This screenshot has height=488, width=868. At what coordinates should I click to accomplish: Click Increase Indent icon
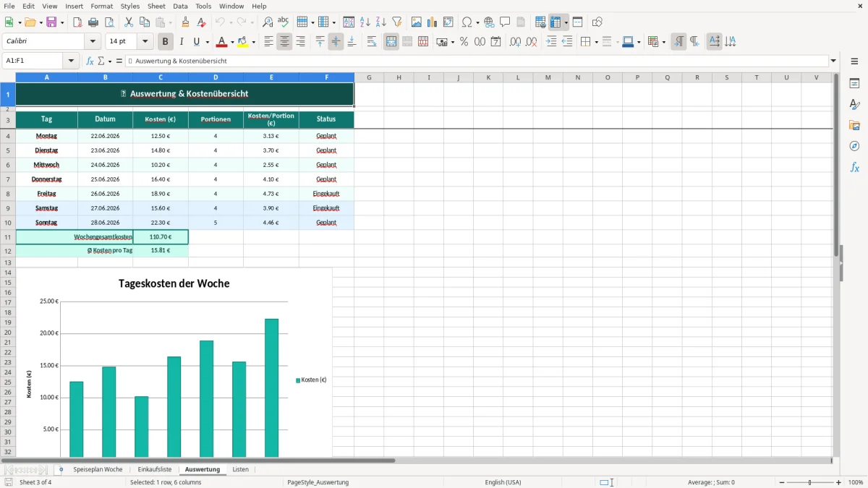pyautogui.click(x=551, y=42)
